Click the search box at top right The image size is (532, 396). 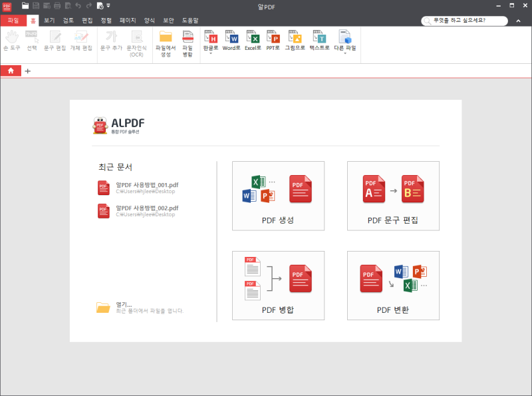tap(465, 20)
